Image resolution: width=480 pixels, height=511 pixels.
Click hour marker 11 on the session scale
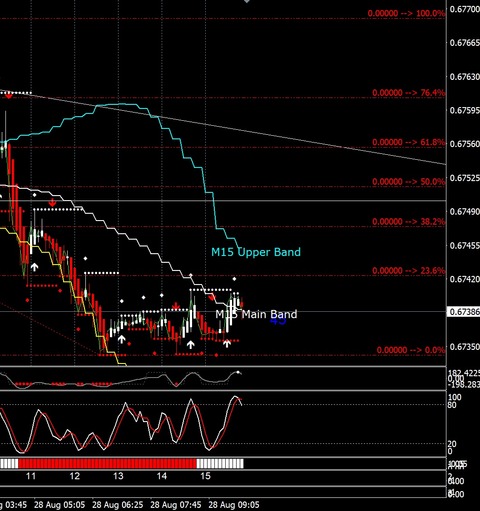pyautogui.click(x=31, y=476)
